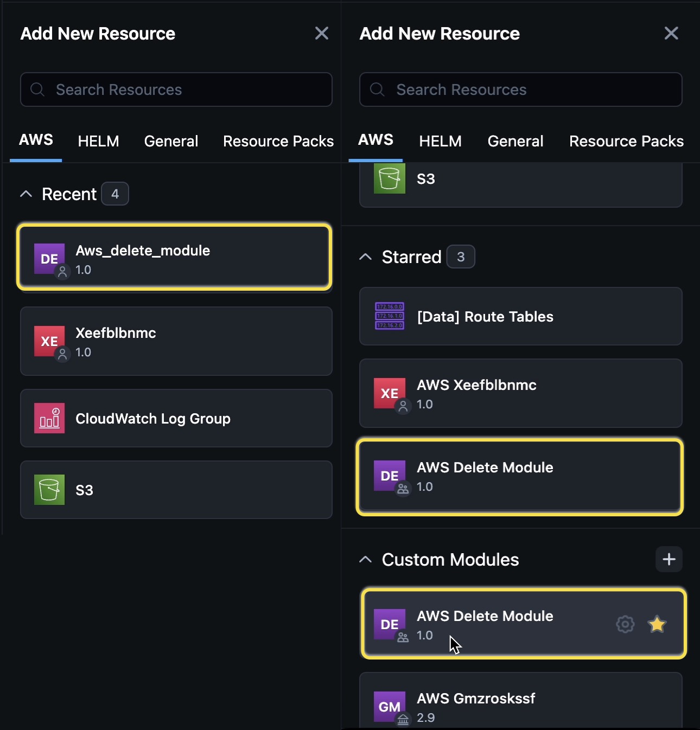
Task: Switch to HELM tab in right panel
Action: [x=440, y=141]
